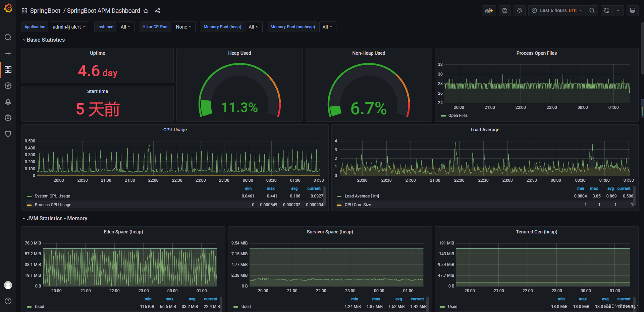The width and height of the screenshot is (644, 312).
Task: Toggle Eden Space Used series
Action: pos(39,307)
